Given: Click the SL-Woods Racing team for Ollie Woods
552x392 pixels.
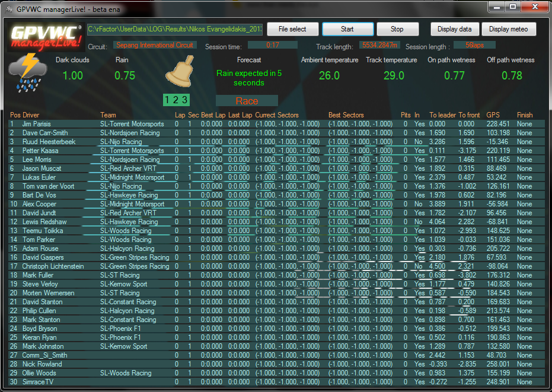Looking at the screenshot, I should coord(126,372).
